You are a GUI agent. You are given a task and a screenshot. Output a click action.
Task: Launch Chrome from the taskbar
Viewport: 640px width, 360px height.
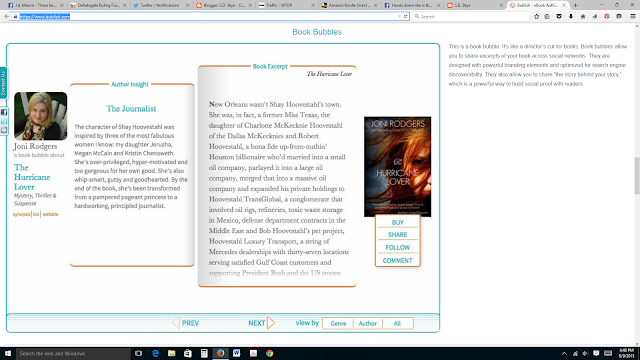269,353
